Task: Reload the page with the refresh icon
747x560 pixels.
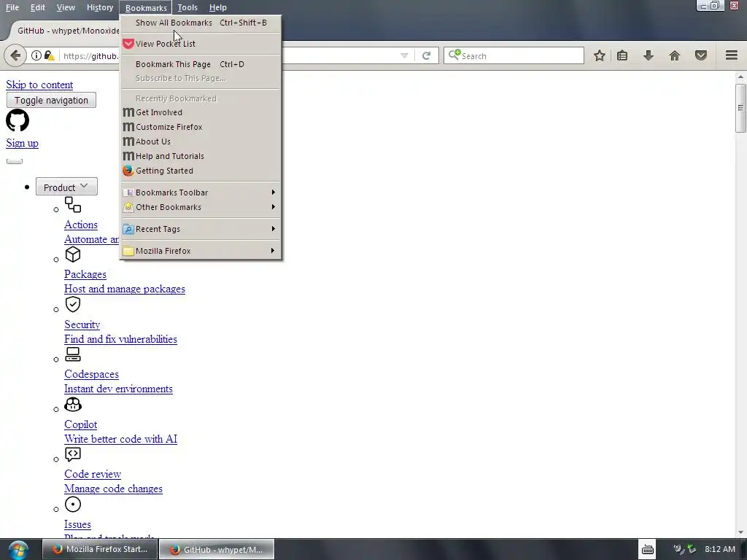Action: [x=426, y=55]
